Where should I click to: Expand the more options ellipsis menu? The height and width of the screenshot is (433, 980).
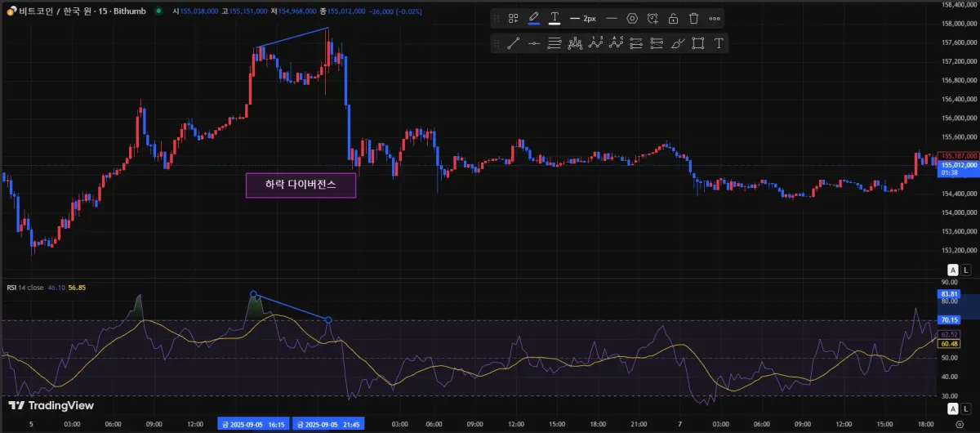coord(715,18)
